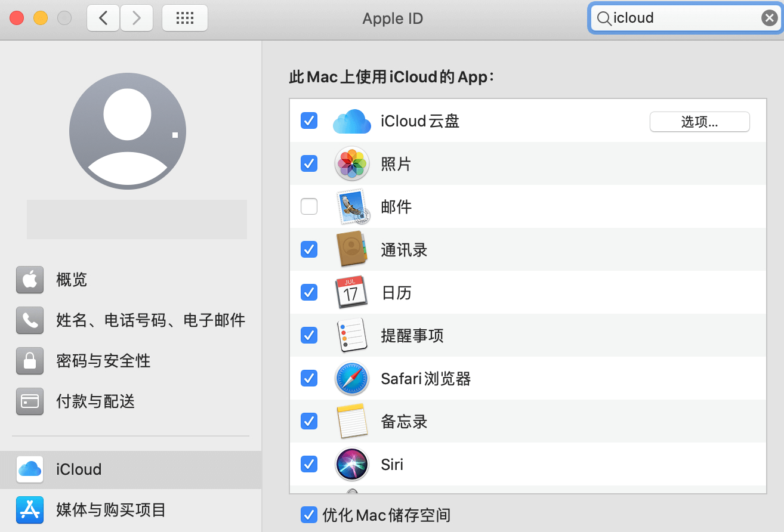The height and width of the screenshot is (532, 784).
Task: Click the Safari compass icon
Action: tap(352, 378)
